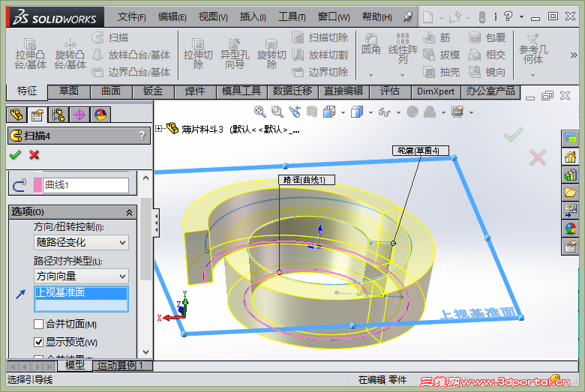Switch to the Evaluate (评估) tab

tap(390, 91)
